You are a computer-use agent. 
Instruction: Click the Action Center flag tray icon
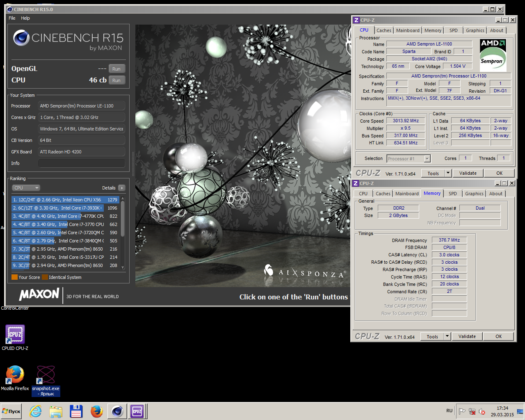[x=462, y=411]
